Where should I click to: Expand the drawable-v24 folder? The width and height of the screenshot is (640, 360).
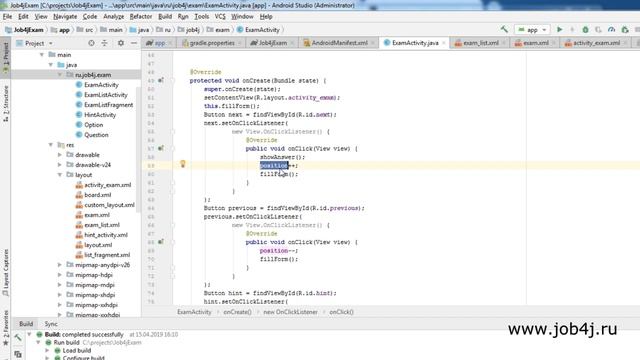tap(60, 165)
